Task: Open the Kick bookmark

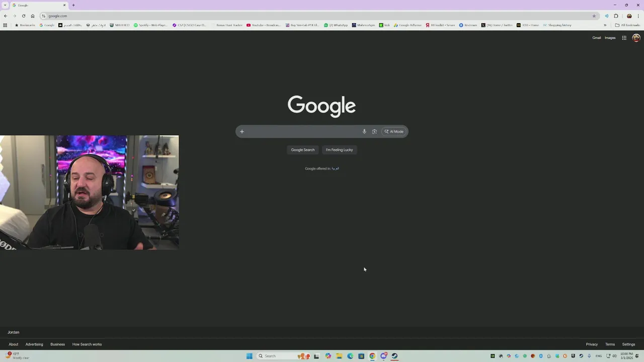Action: (384, 25)
